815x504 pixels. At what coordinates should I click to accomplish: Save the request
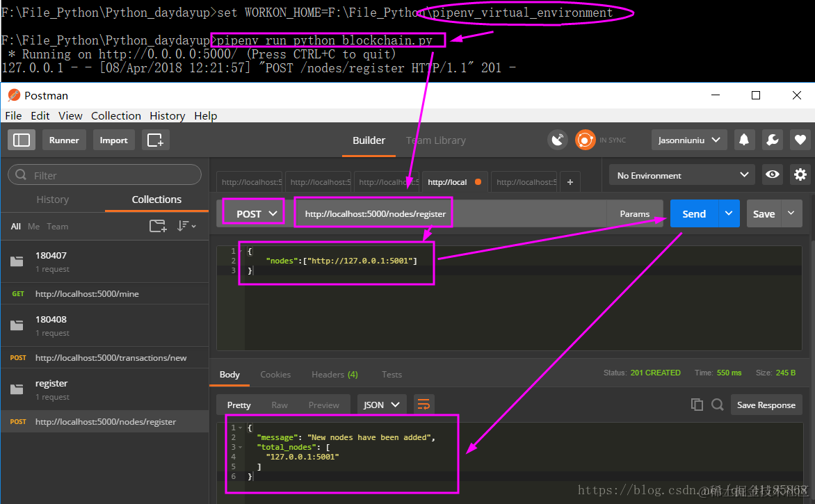pyautogui.click(x=764, y=213)
